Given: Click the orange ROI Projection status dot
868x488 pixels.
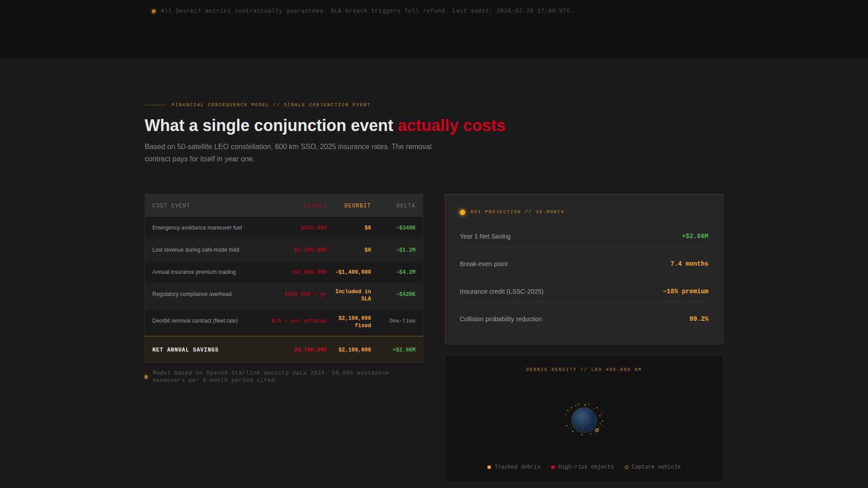Looking at the screenshot, I should (x=462, y=212).
